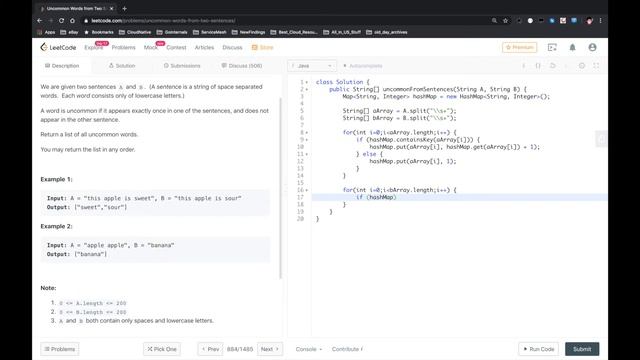
Task: Open the ServiceMesh bookmarks folder
Action: coord(210,32)
